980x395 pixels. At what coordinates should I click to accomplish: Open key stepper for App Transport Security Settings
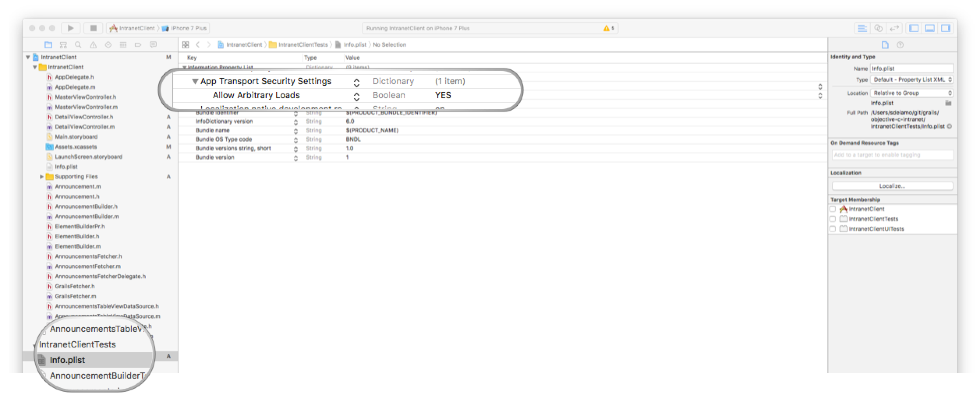point(356,82)
